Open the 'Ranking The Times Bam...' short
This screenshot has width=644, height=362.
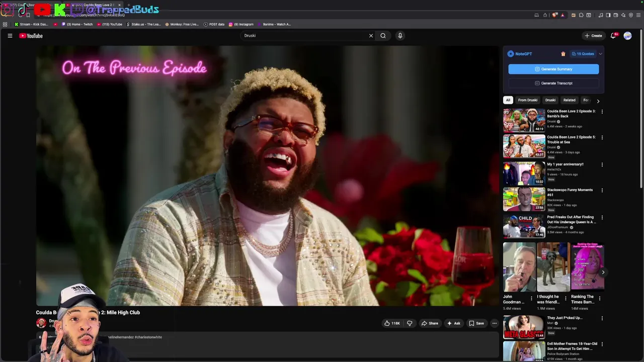tap(587, 267)
